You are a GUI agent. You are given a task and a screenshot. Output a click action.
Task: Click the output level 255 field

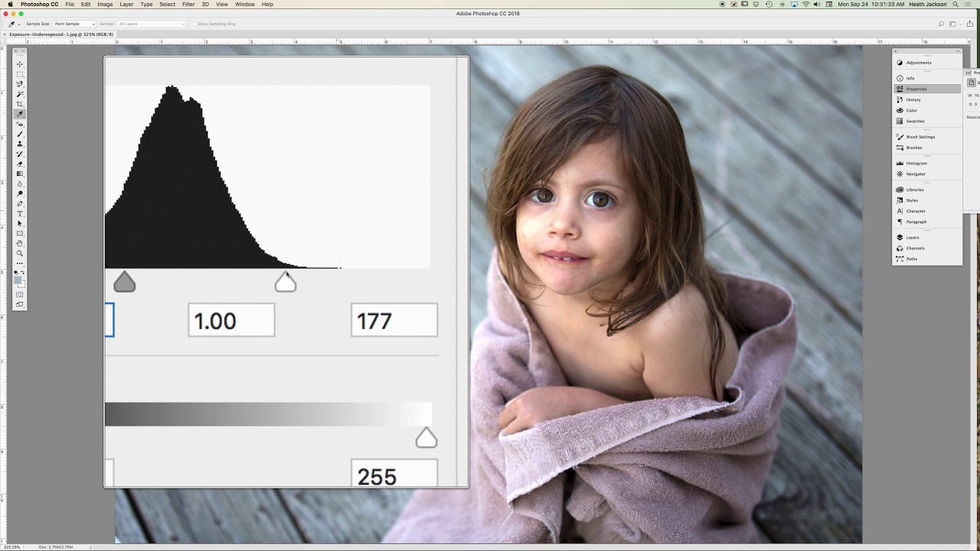[394, 473]
